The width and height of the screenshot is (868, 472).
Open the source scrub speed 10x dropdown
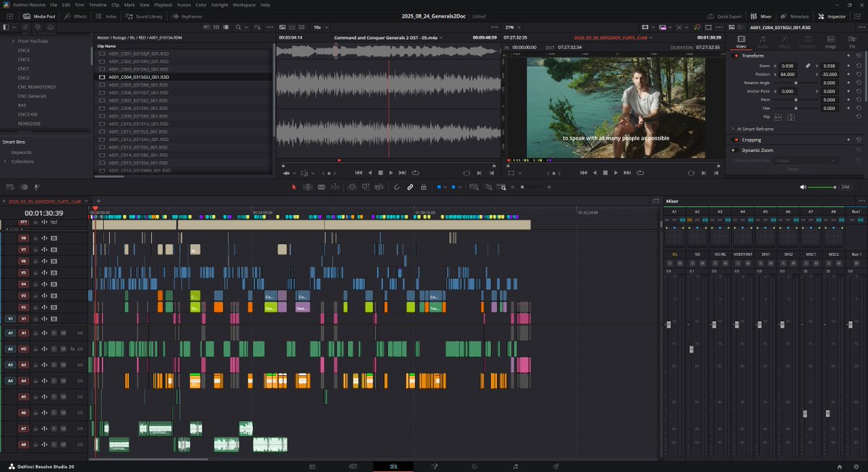click(320, 27)
